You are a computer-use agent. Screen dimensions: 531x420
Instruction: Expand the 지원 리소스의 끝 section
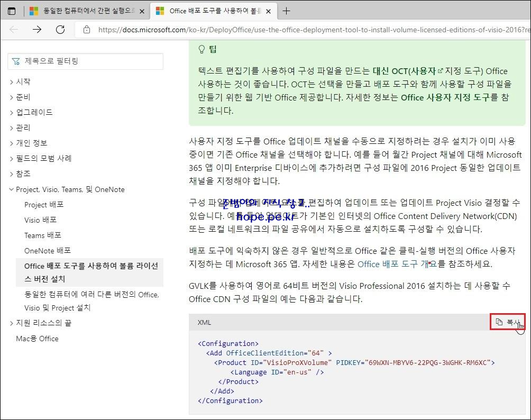(41, 323)
